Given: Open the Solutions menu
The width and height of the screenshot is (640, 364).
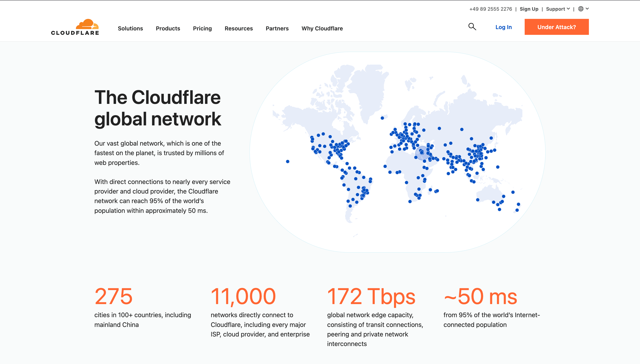Looking at the screenshot, I should coord(130,28).
